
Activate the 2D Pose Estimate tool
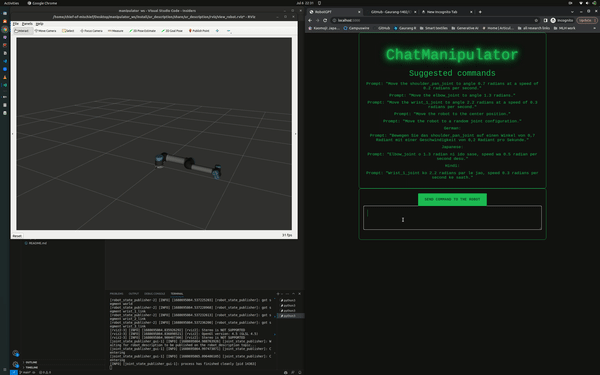click(x=142, y=31)
